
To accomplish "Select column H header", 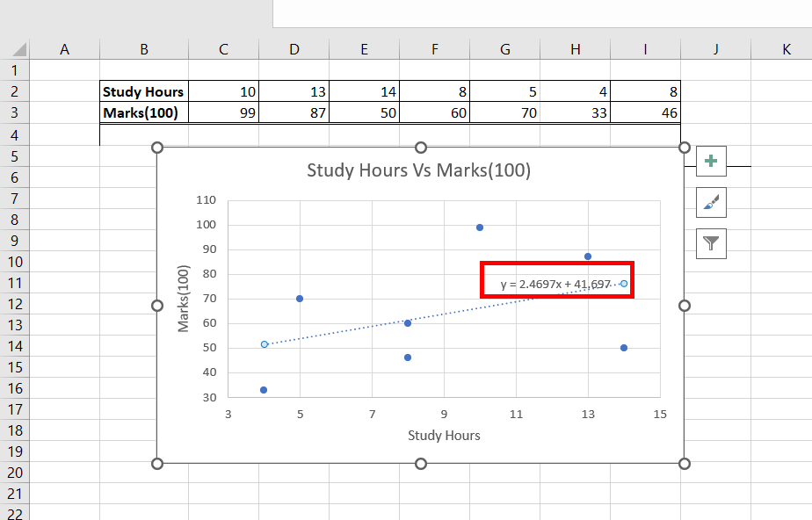I will tap(576, 49).
